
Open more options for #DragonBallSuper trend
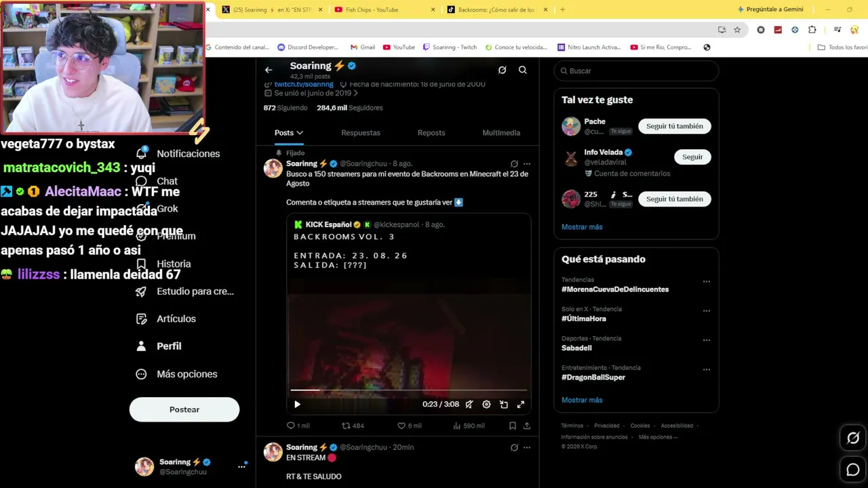point(707,369)
